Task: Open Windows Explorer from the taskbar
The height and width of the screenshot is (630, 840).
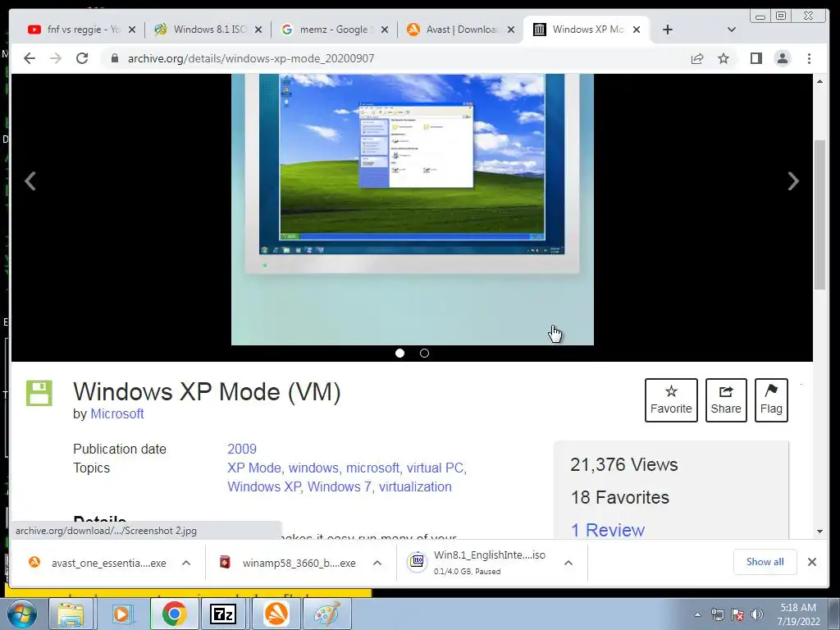Action: [71, 614]
